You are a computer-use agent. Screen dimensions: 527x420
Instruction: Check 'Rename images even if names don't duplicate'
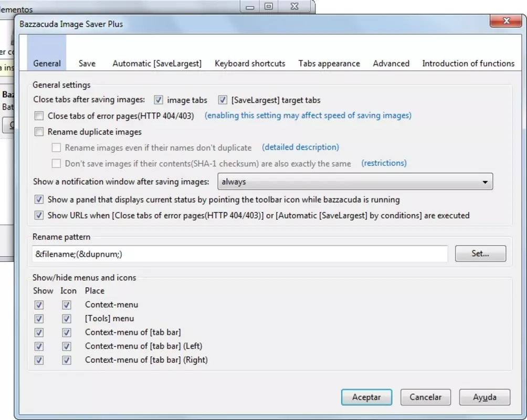[x=57, y=148]
